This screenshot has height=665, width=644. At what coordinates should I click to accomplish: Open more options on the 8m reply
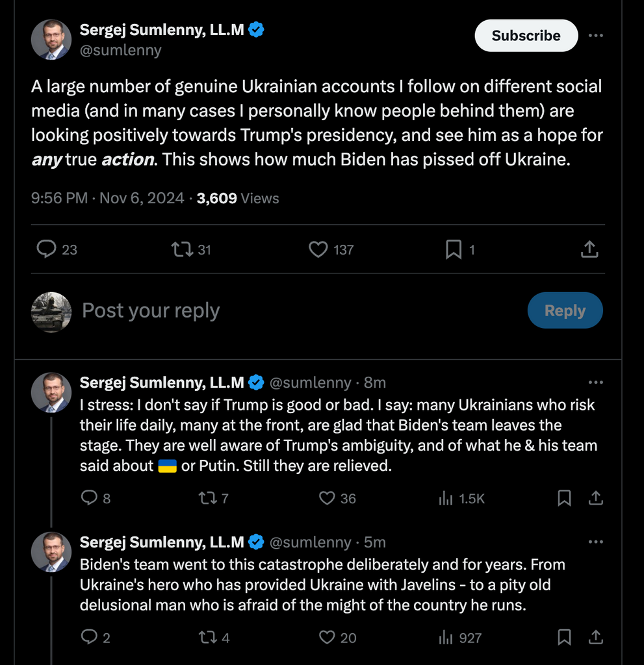coord(595,383)
